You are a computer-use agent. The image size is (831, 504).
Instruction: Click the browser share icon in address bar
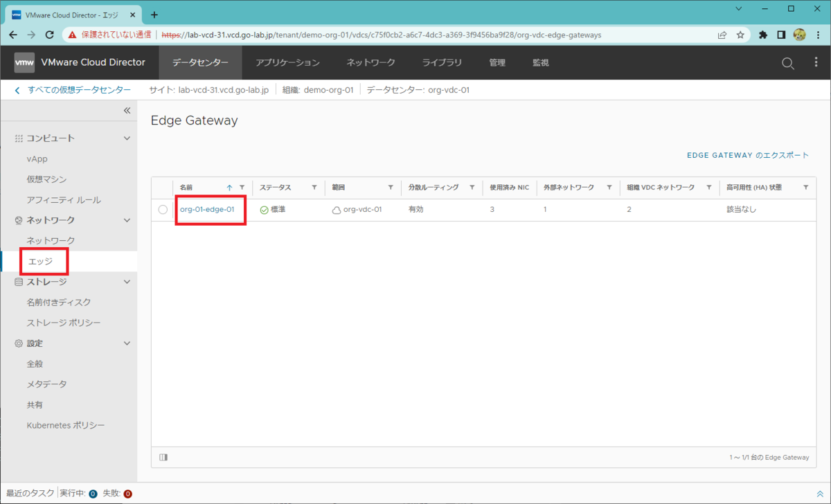pyautogui.click(x=722, y=34)
